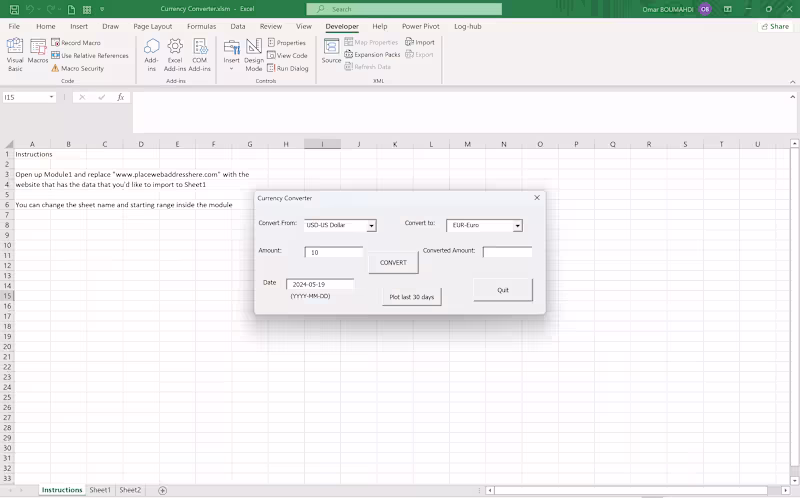Switch to the Data tab
The width and height of the screenshot is (800, 498).
click(x=238, y=27)
